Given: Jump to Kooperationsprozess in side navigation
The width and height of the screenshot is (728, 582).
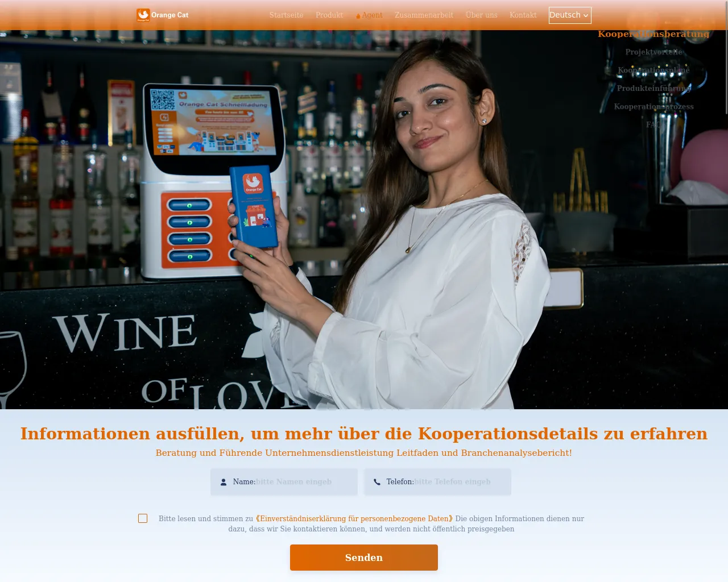Looking at the screenshot, I should point(653,107).
